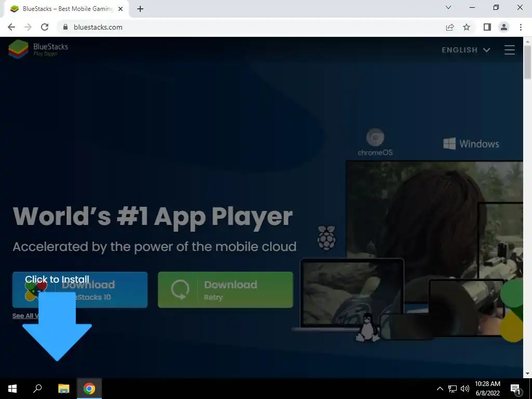This screenshot has height=399, width=532.
Task: Open Chrome's three-dot menu
Action: [x=521, y=27]
